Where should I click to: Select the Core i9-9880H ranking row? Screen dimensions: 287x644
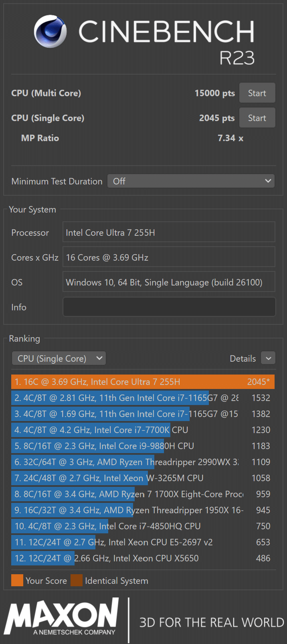[143, 446]
